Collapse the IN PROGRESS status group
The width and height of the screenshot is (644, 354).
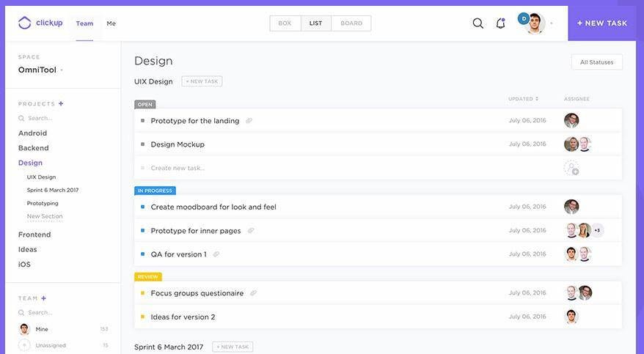pyautogui.click(x=155, y=191)
